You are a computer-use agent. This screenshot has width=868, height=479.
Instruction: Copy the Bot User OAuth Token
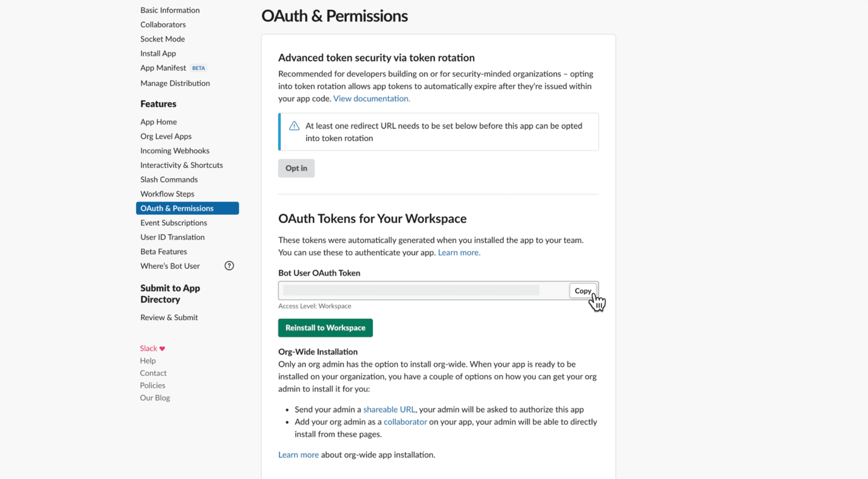pos(583,290)
